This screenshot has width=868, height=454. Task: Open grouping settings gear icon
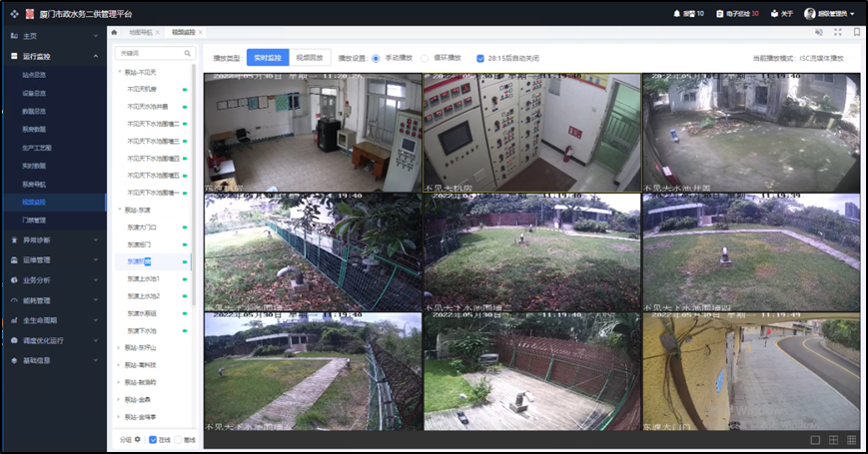click(x=138, y=439)
